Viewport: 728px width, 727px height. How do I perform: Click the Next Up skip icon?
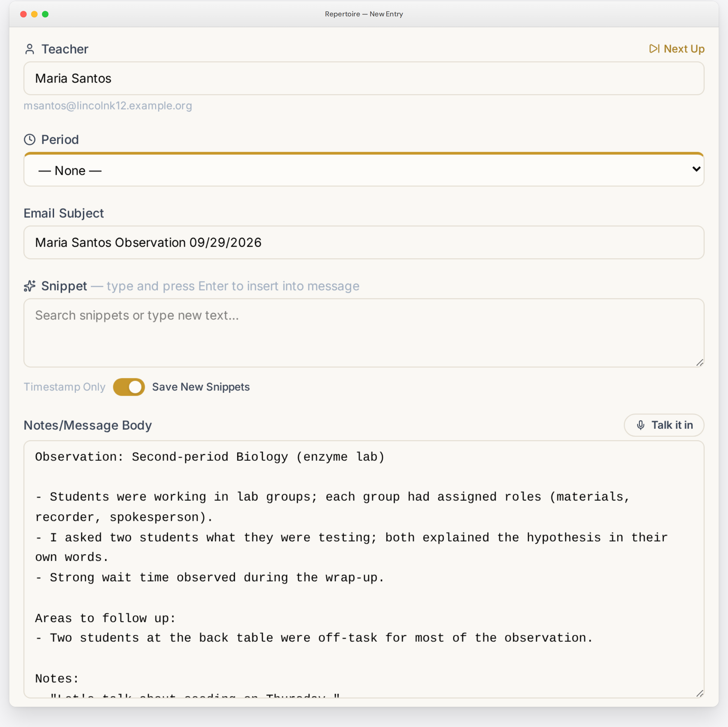point(654,49)
